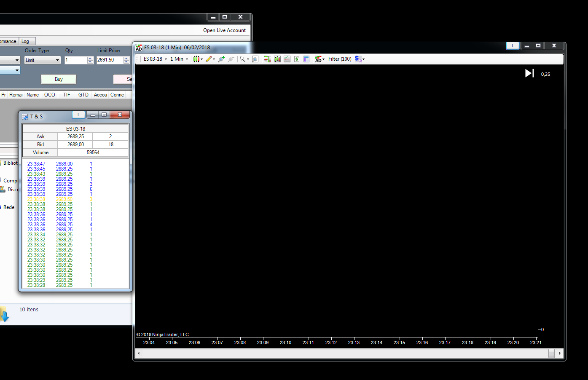Open the Strategies dollar-sign icon
Screen dimensions: 588x380
pos(296,59)
